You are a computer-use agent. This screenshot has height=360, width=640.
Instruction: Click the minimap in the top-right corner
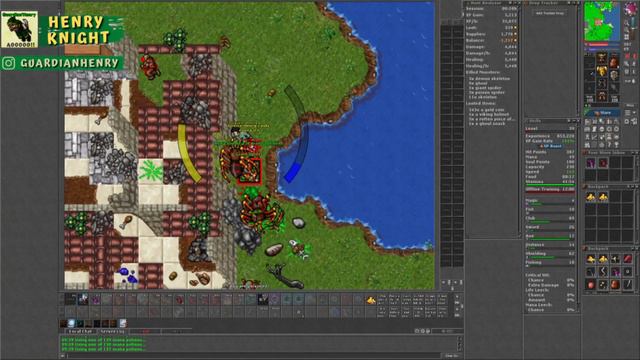pyautogui.click(x=602, y=21)
